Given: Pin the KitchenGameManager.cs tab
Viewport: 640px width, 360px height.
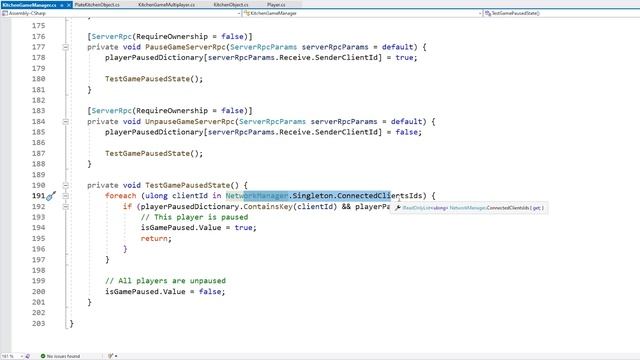Looking at the screenshot, I should pyautogui.click(x=62, y=5).
